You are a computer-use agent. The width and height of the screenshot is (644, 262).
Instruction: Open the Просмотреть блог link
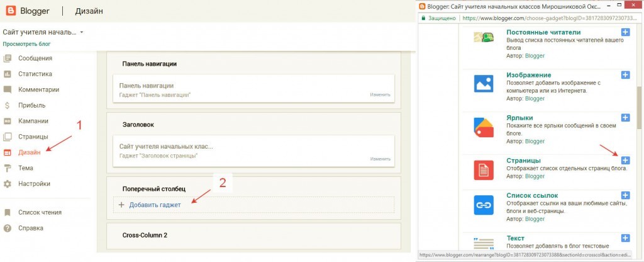click(26, 43)
